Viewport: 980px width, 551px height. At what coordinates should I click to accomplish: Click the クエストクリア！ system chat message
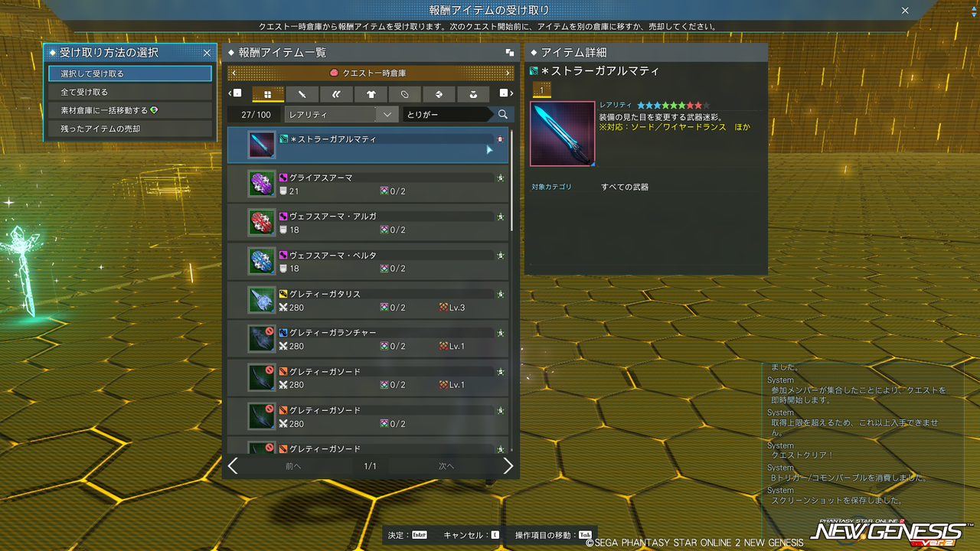pos(802,455)
